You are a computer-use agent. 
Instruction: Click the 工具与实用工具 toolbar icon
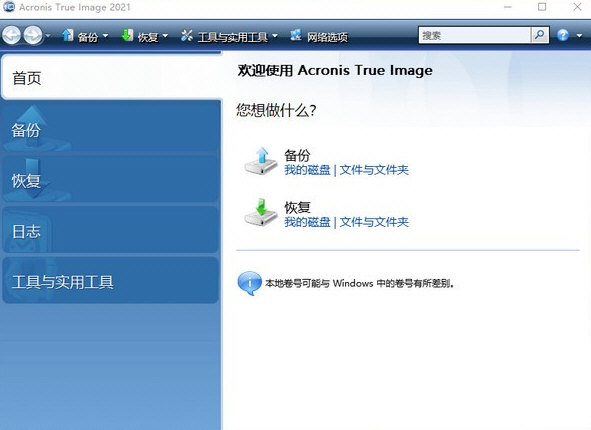187,35
